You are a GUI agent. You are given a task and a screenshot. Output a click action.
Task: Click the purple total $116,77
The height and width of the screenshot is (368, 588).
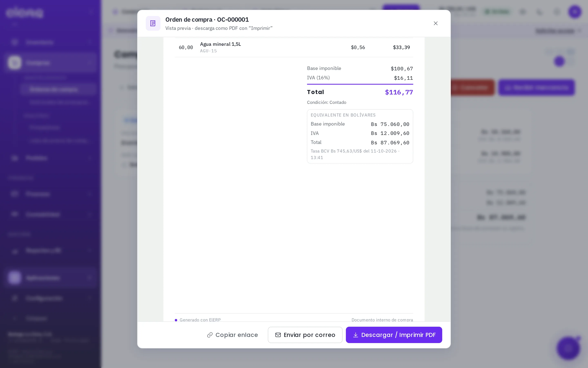click(399, 92)
